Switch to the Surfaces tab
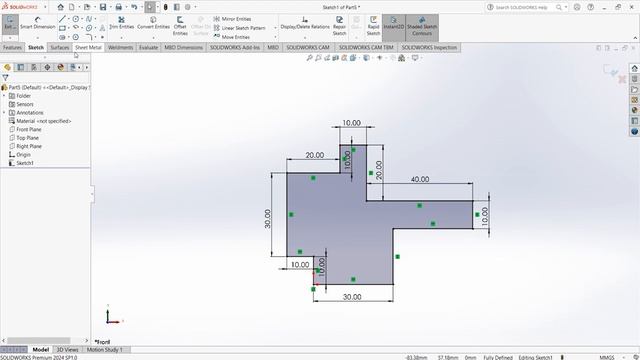Image resolution: width=640 pixels, height=360 pixels. coord(60,47)
